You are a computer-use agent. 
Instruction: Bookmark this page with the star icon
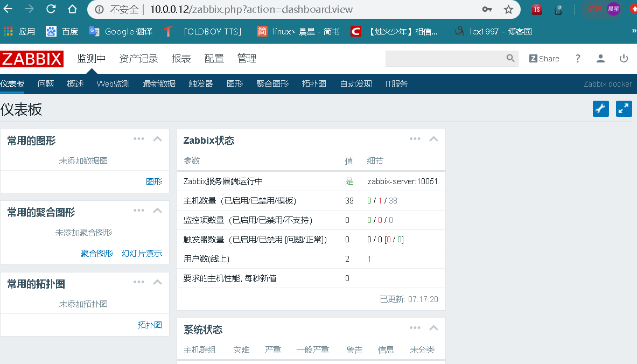point(508,10)
